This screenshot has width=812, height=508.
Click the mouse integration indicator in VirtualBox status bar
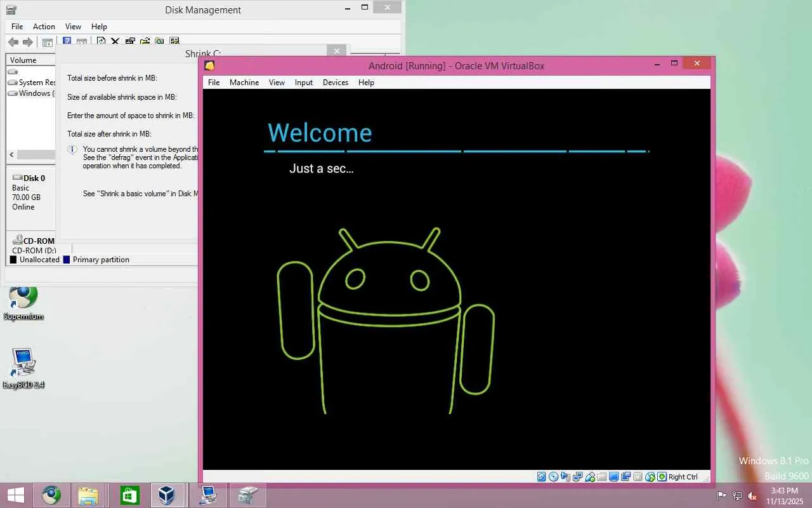pos(650,477)
